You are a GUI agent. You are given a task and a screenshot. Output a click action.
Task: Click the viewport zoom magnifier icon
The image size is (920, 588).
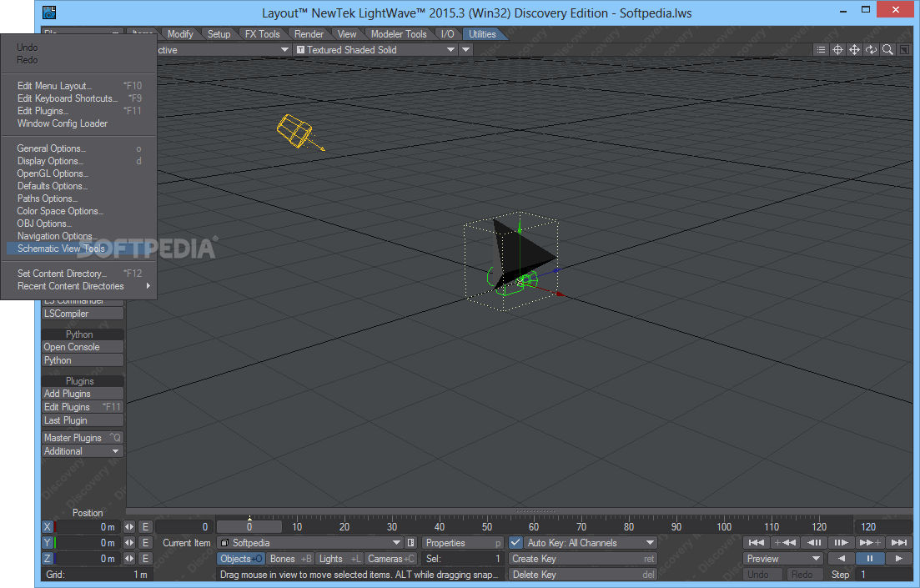point(887,50)
